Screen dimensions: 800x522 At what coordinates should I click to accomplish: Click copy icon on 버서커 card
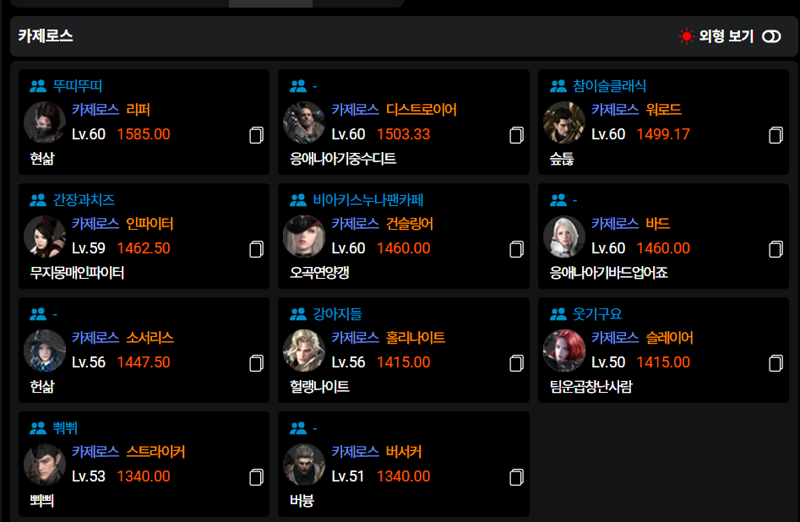516,477
